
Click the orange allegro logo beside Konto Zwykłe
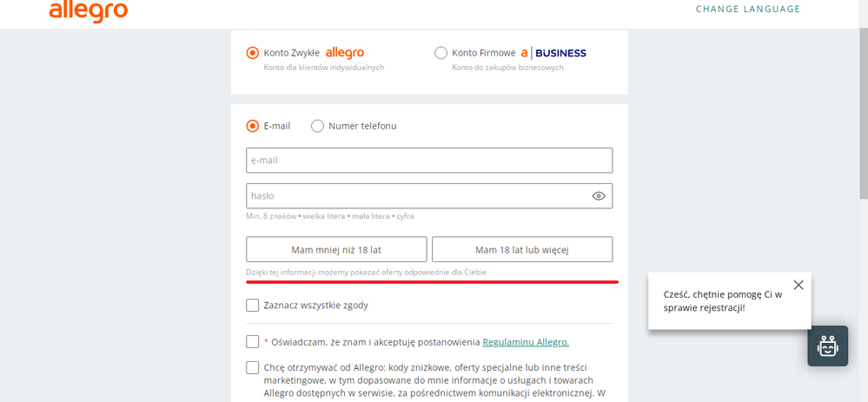(345, 53)
